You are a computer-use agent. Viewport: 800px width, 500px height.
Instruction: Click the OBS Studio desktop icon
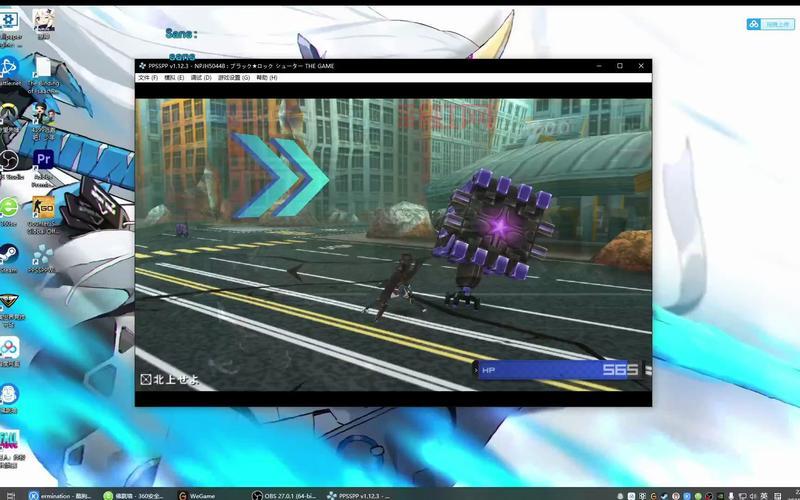(9, 164)
